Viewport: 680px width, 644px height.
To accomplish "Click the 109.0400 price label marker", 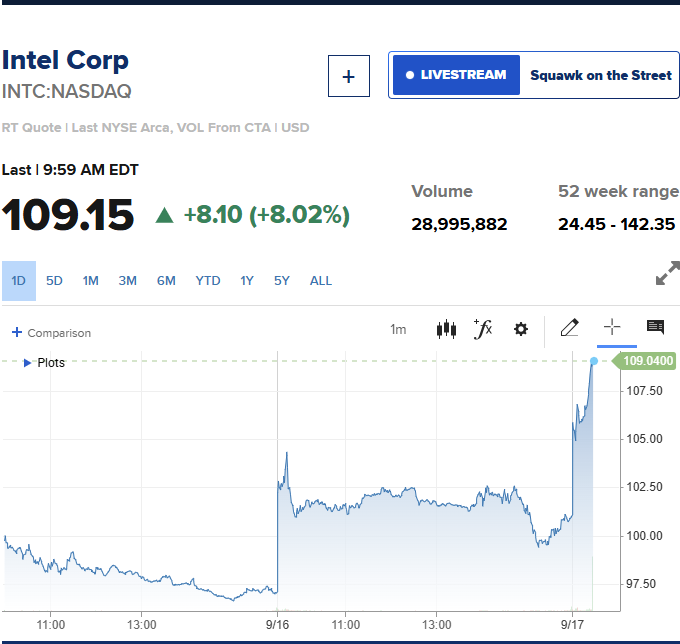I will point(644,361).
